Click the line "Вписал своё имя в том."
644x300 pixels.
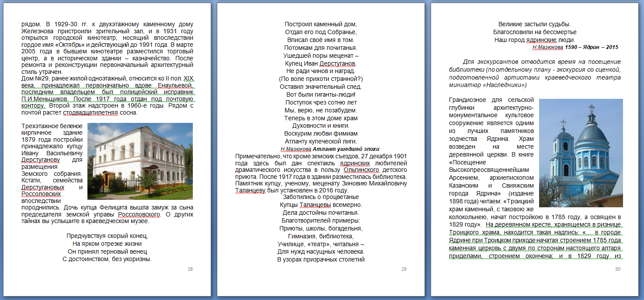coord(321,40)
